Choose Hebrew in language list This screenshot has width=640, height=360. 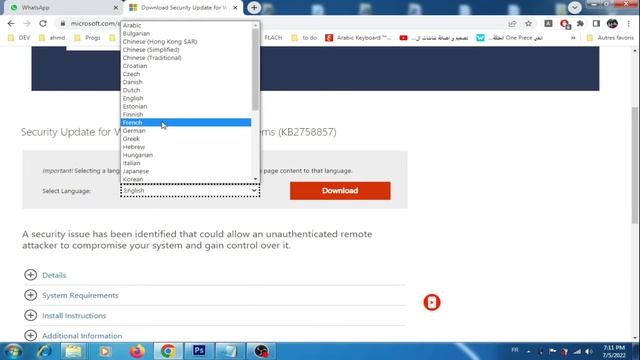tap(186, 147)
